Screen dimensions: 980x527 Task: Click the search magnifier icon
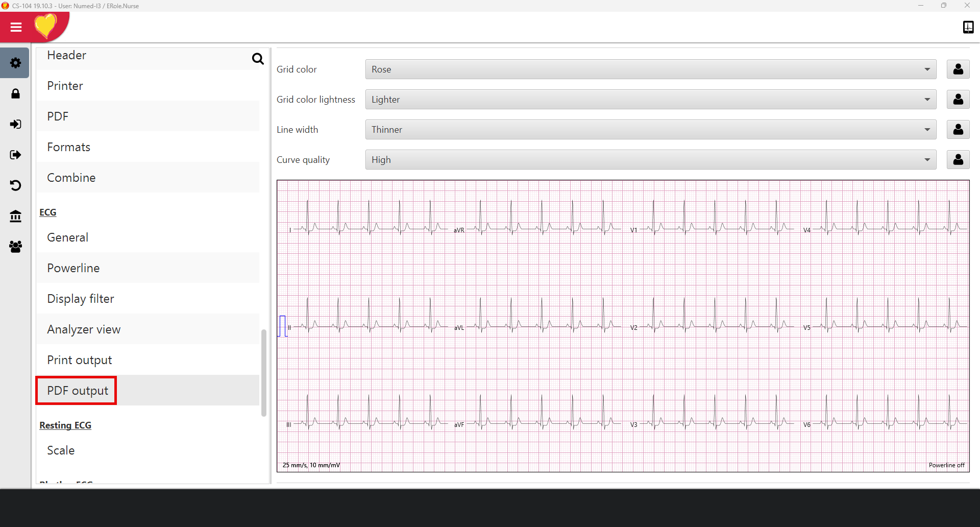coord(258,59)
